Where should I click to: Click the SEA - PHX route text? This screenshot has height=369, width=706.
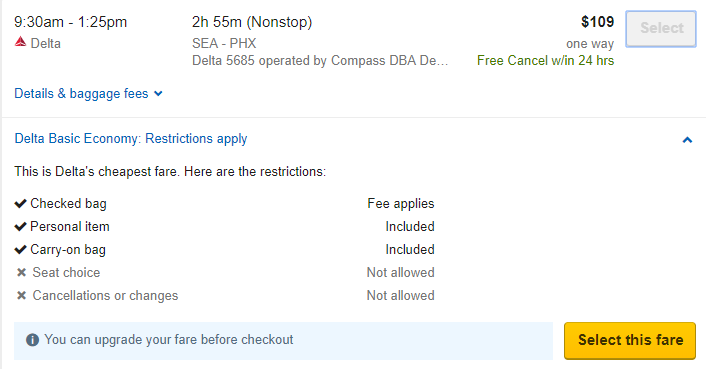pyautogui.click(x=224, y=43)
